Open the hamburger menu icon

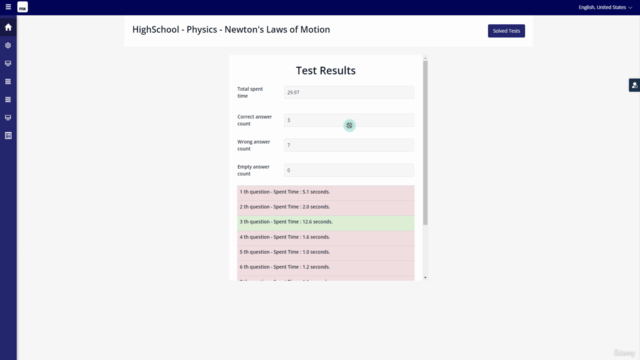8,7
